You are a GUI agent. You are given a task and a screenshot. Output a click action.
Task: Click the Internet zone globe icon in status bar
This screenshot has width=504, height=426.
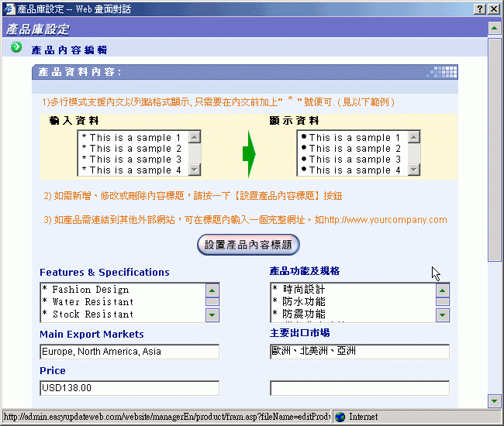[x=340, y=416]
